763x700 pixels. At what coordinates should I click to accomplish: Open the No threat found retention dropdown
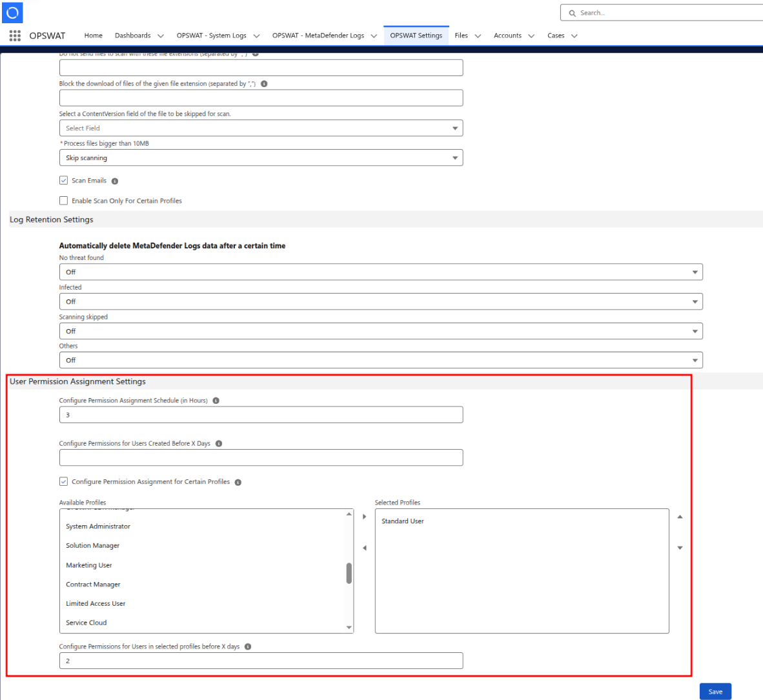pos(381,272)
